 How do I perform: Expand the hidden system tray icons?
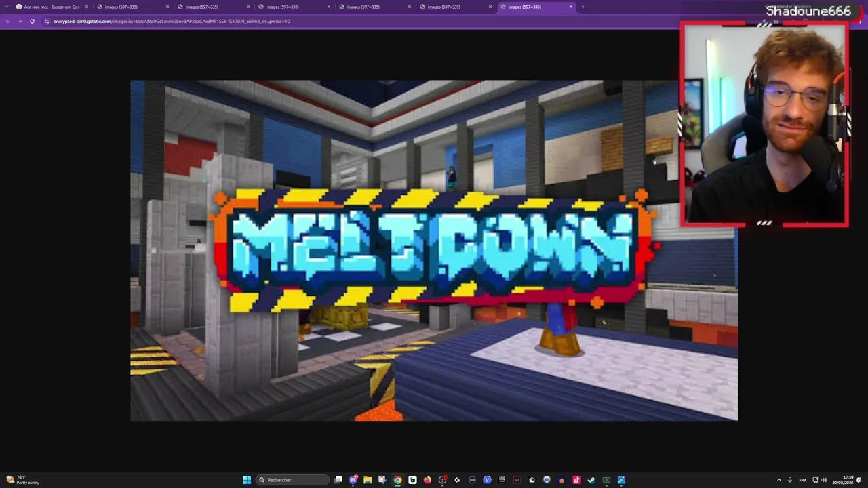[778, 480]
